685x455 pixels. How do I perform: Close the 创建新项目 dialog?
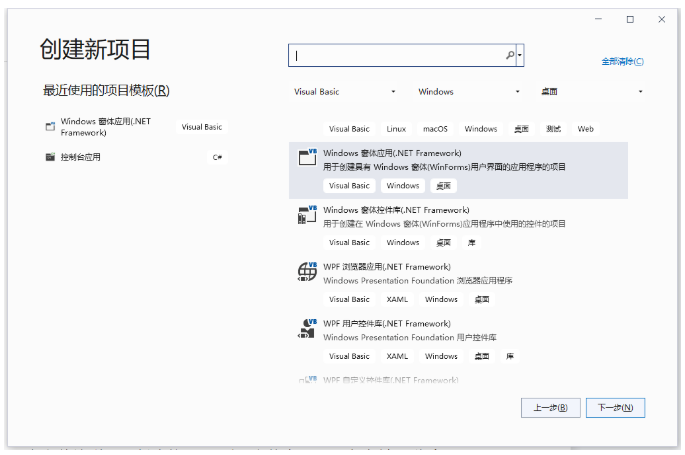(x=661, y=19)
